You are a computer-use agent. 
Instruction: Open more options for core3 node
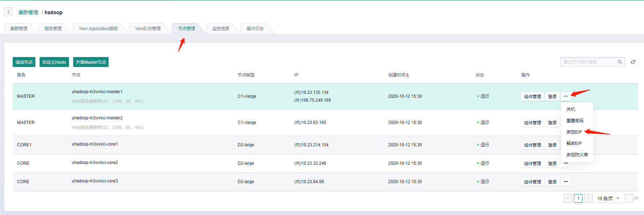566,182
